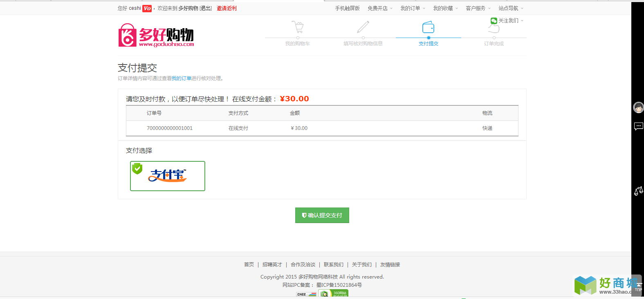644x299 pixels.
Task: Select the Alipay payment option
Action: [168, 176]
